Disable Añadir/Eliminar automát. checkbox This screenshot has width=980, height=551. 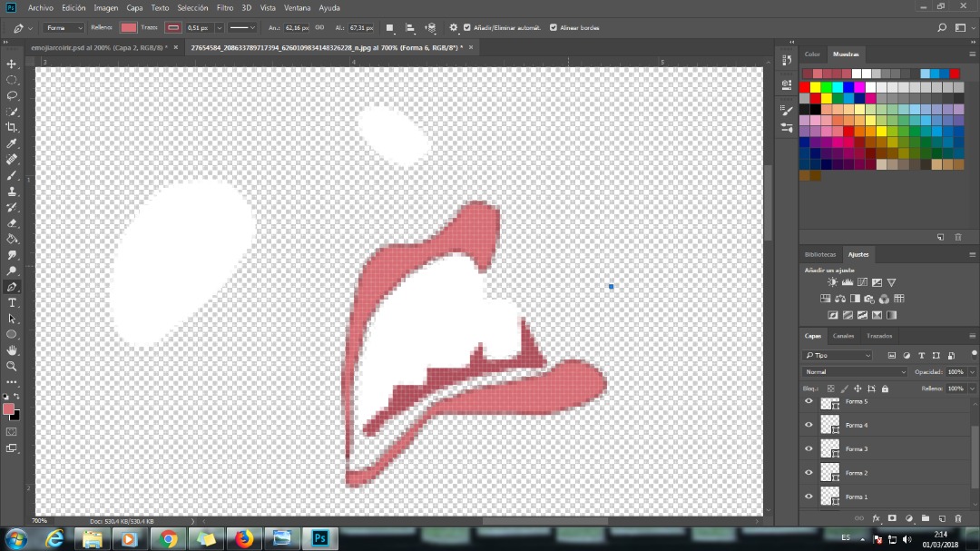coord(467,28)
